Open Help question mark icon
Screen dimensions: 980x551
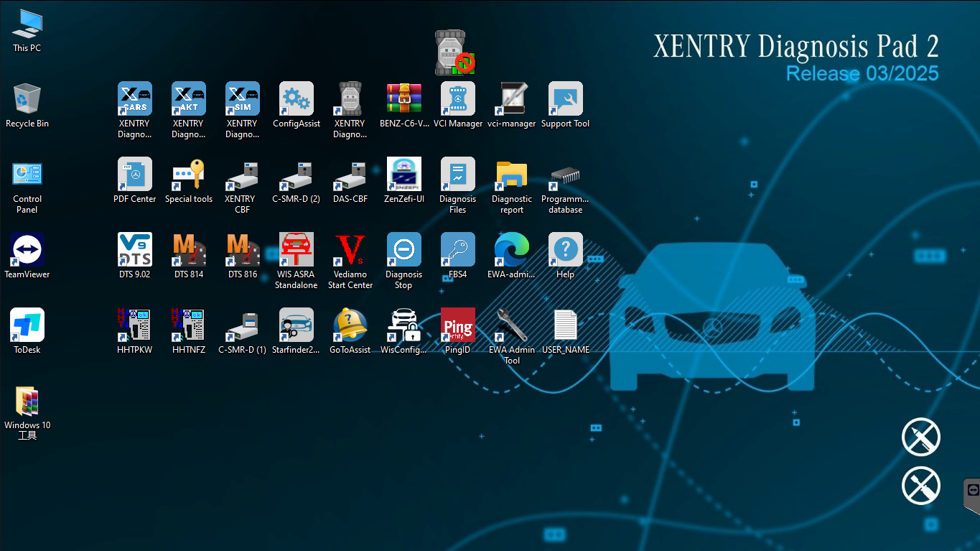(566, 250)
